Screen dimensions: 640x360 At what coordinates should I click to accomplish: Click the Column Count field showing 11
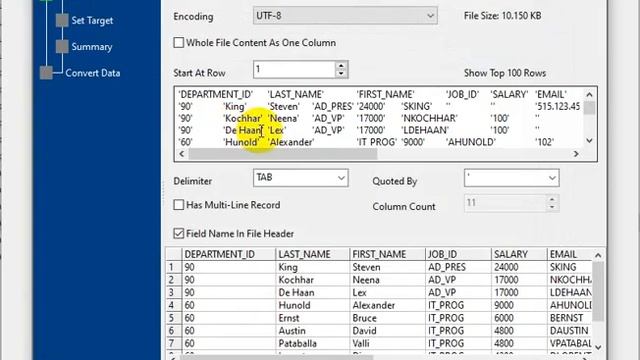tap(505, 203)
